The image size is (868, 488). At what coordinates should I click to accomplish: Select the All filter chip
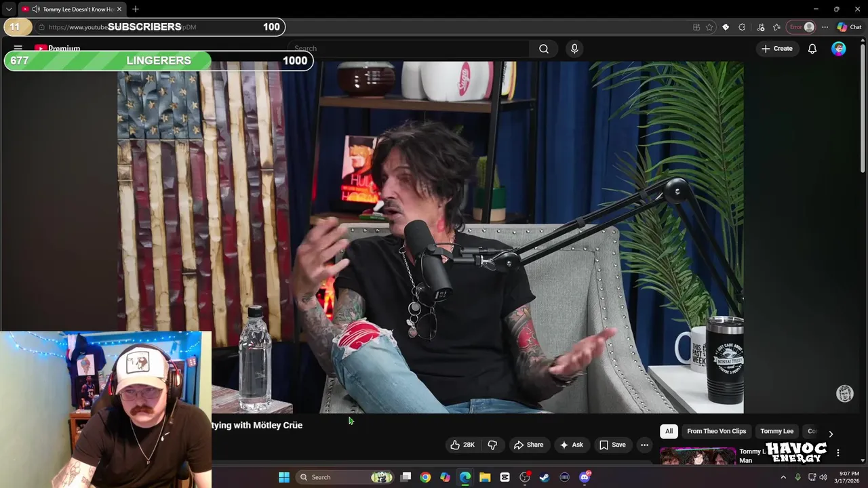click(669, 431)
